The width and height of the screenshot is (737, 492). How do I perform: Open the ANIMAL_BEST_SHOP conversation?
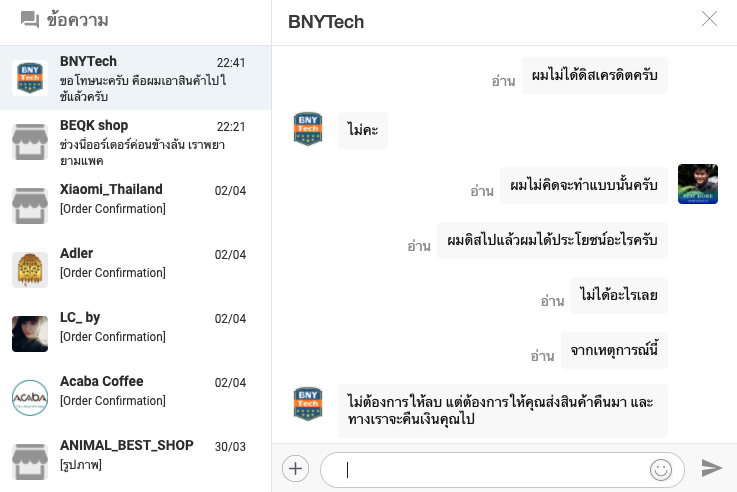(140, 455)
